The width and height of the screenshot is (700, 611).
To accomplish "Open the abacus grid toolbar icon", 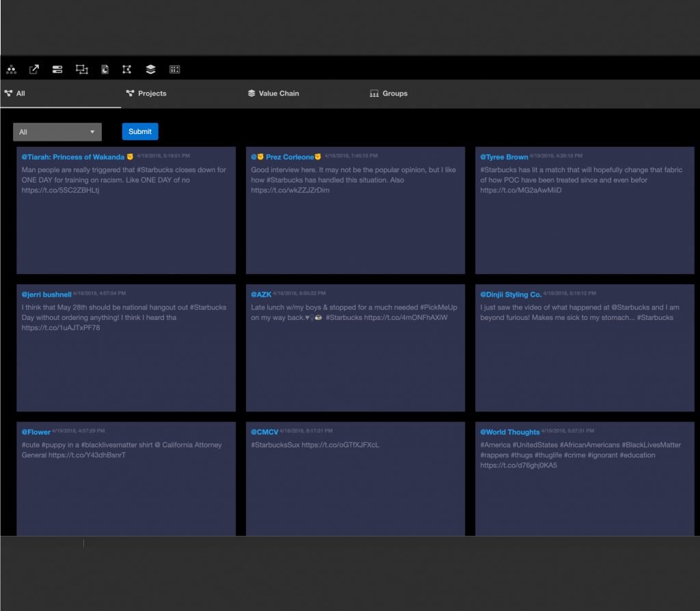I will click(x=174, y=69).
